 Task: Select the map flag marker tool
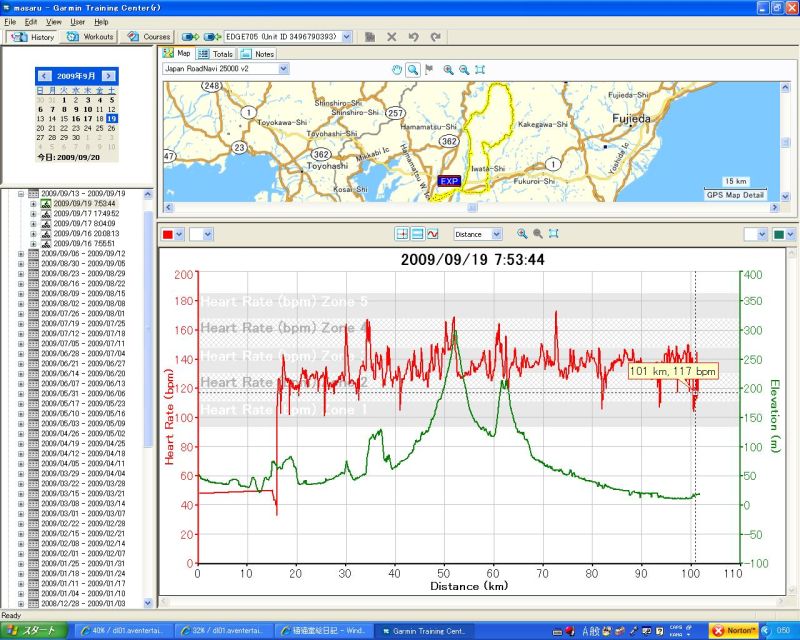429,70
